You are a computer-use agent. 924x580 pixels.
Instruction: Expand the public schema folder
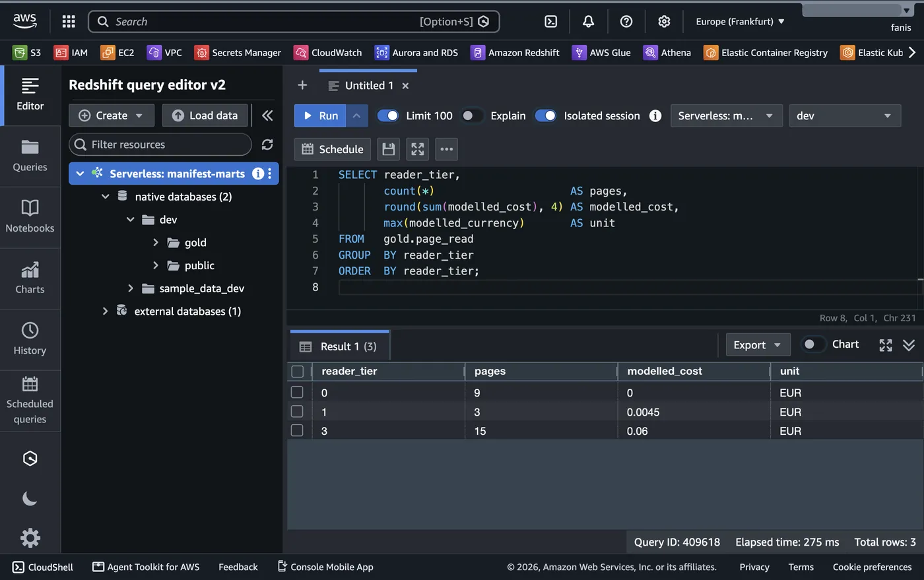(x=156, y=265)
